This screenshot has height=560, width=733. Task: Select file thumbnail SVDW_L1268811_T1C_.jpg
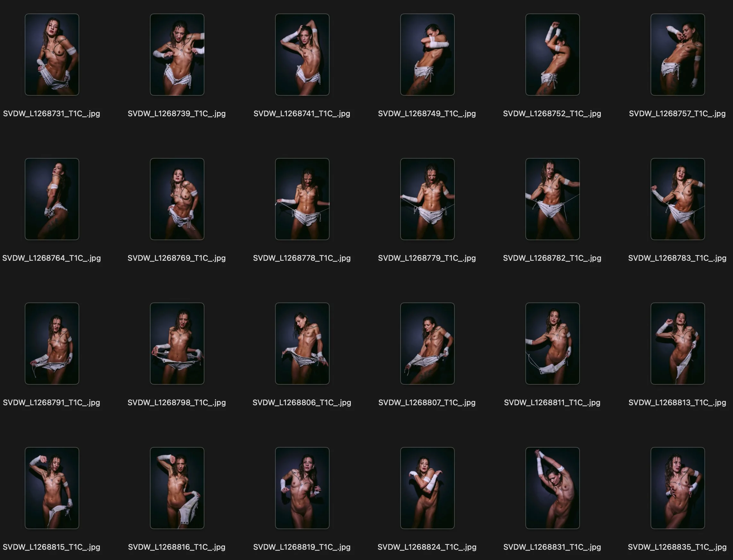click(x=552, y=343)
